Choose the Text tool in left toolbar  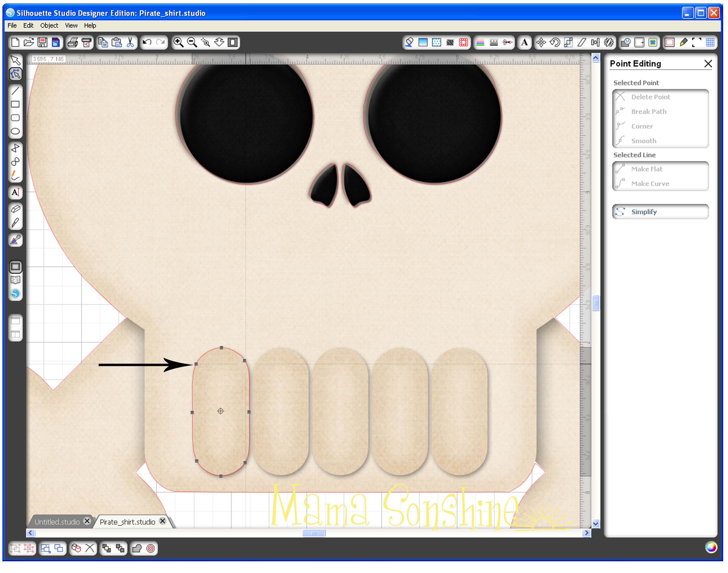[15, 193]
